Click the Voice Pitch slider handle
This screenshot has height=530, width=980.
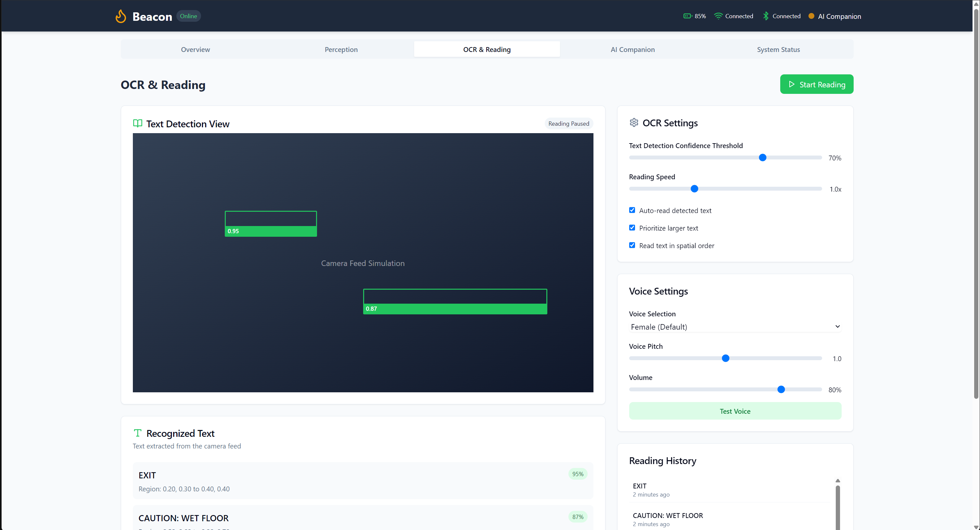725,358
